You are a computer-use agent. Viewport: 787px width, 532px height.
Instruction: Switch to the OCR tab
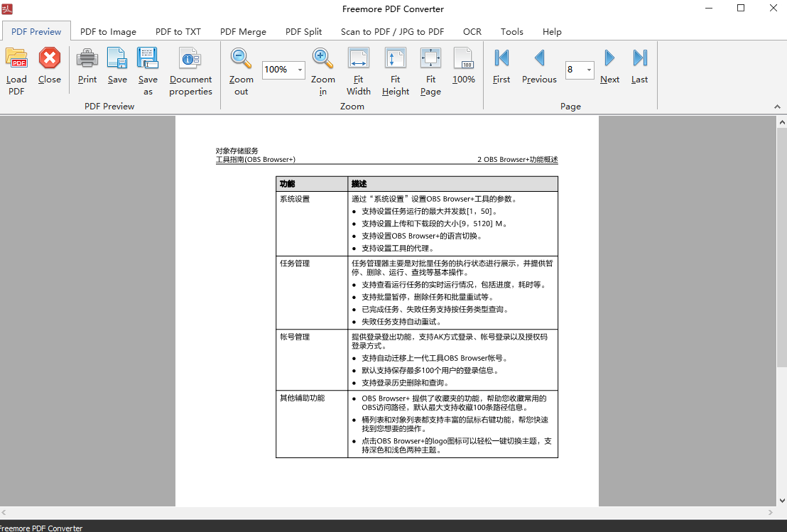coord(472,32)
